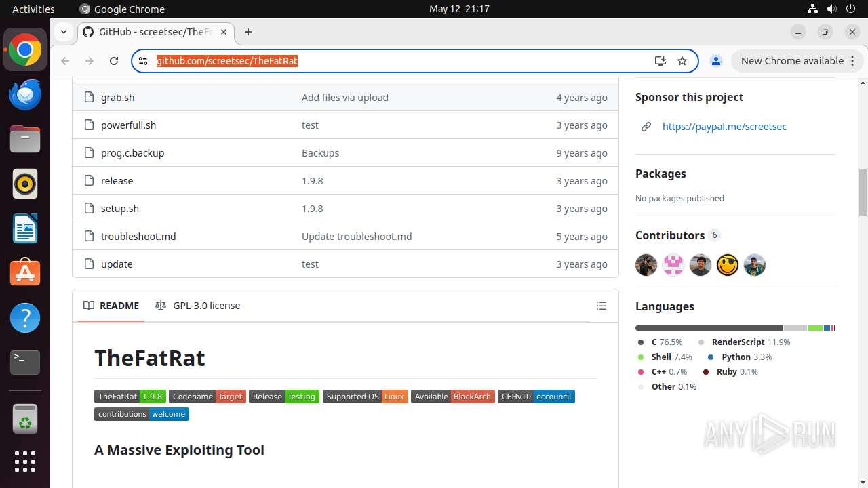Click the page vertical scrollbar thumb

[863, 192]
